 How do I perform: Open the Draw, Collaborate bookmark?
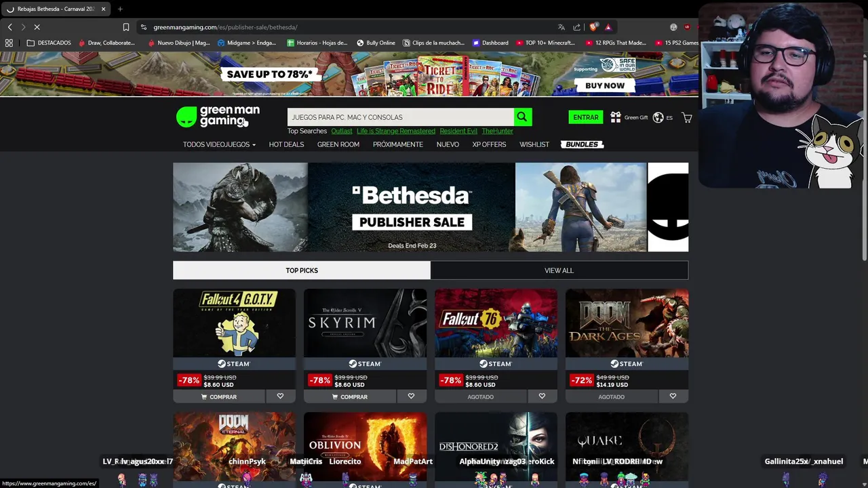(x=107, y=43)
